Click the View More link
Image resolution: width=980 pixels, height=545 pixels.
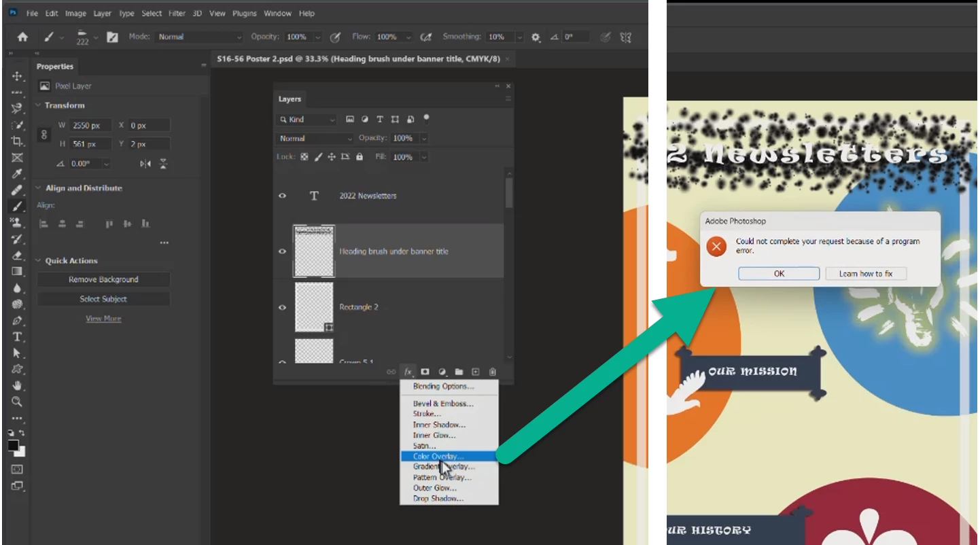coord(103,319)
